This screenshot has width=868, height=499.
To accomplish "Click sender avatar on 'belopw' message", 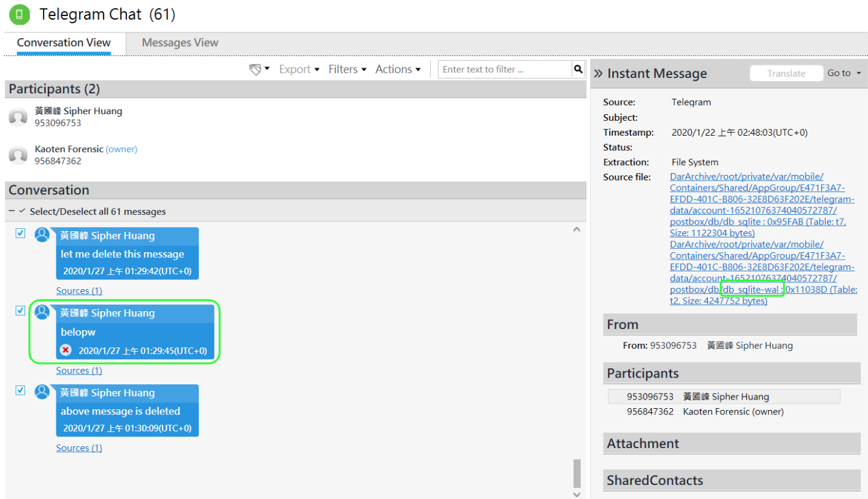I will (42, 312).
